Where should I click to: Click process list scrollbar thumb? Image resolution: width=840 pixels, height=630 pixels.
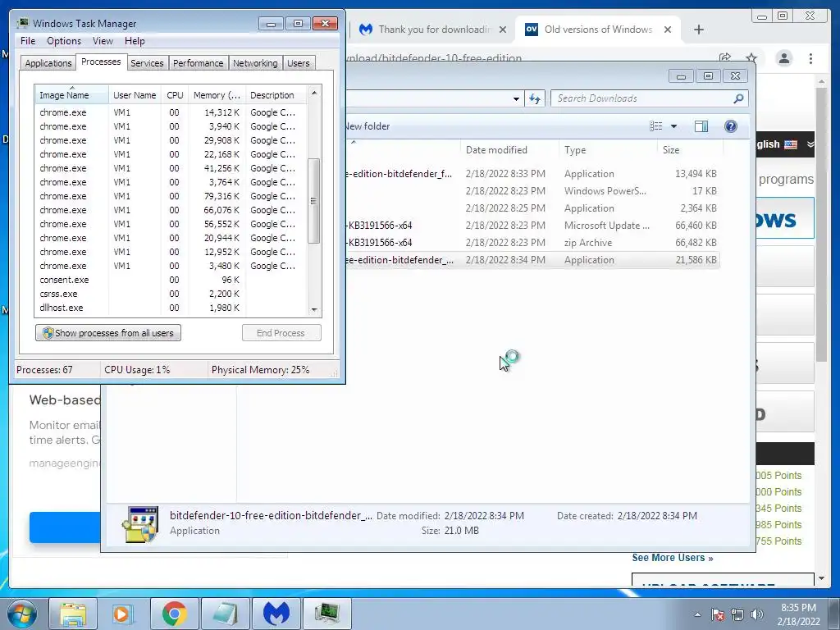point(314,200)
